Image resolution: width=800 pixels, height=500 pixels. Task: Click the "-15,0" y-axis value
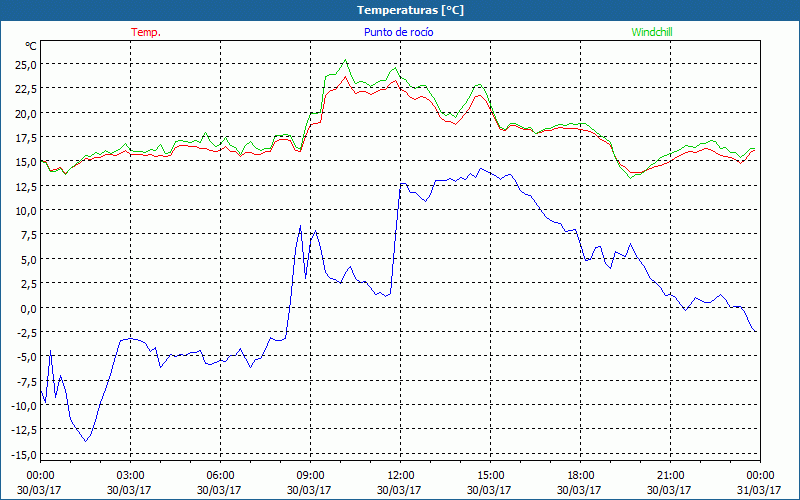pos(26,454)
